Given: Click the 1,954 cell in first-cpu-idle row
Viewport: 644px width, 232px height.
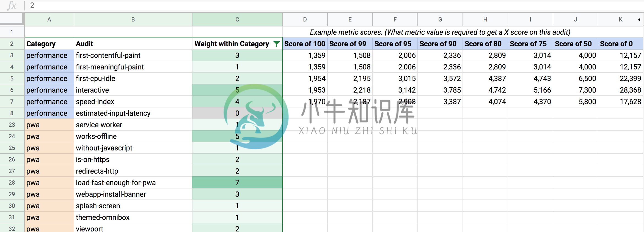Looking at the screenshot, I should point(305,79).
